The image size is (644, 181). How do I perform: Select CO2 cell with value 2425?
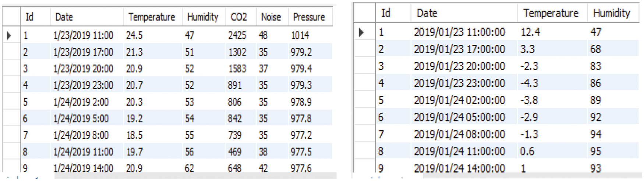pos(237,36)
